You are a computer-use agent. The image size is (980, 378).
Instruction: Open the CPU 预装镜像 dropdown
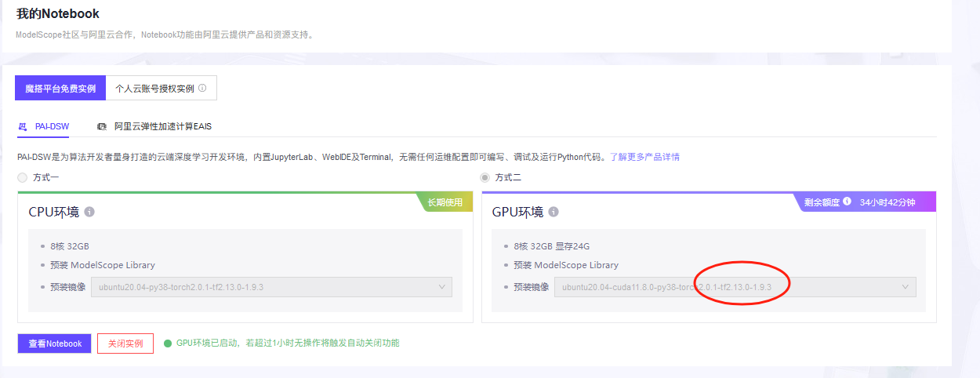click(x=272, y=287)
